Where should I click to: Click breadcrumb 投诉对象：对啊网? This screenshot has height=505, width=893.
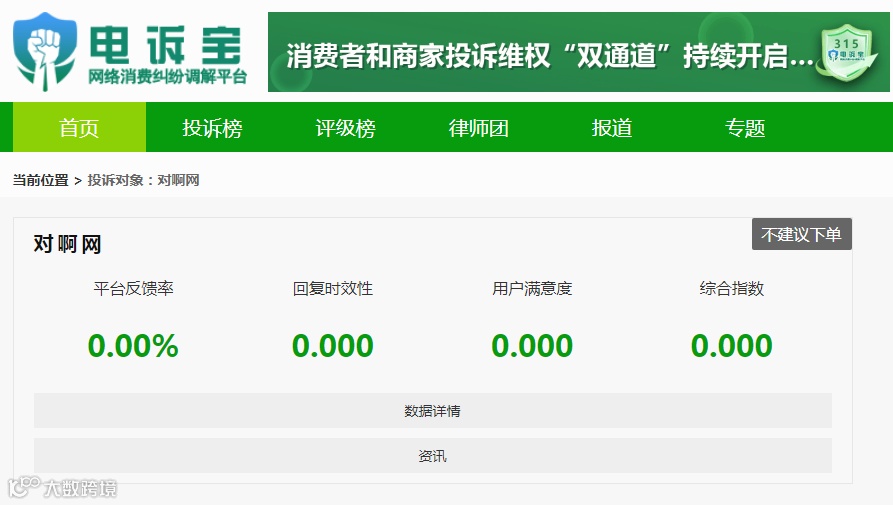(x=143, y=180)
